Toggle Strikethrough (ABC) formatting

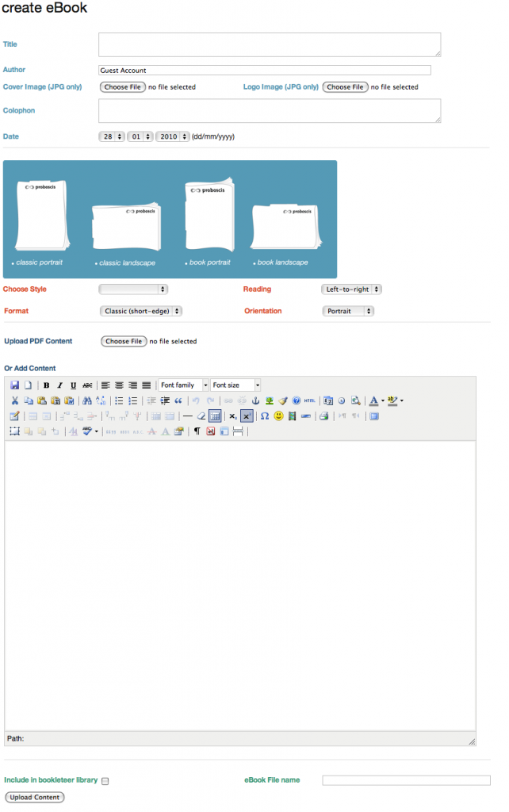point(87,385)
